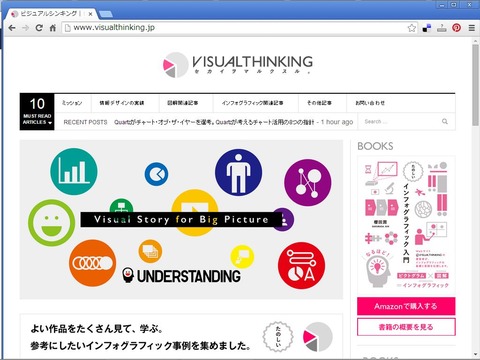Open the ミッション menu item
The image size is (480, 360).
click(x=72, y=103)
